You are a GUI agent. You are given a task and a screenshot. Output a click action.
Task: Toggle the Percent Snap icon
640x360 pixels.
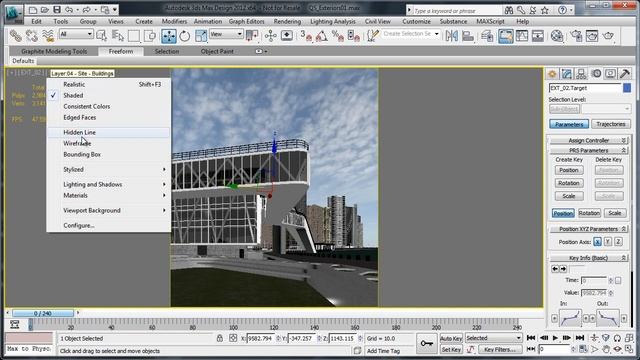(338, 36)
